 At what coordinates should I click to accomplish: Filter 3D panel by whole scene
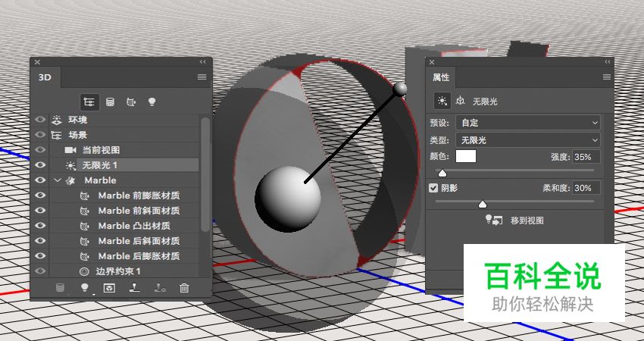[90, 101]
